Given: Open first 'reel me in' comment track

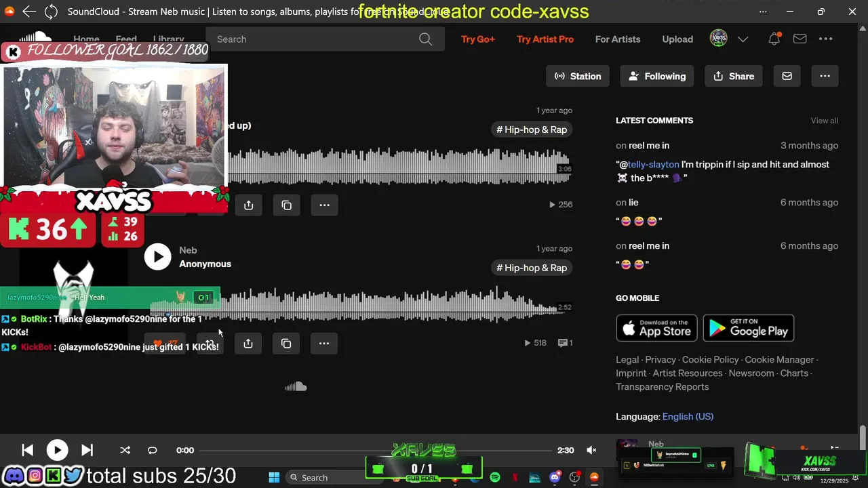Looking at the screenshot, I should [649, 146].
